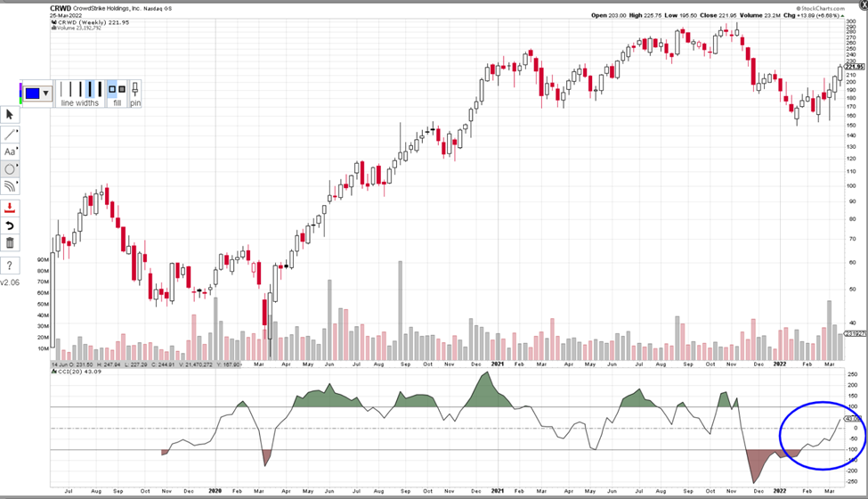Click the CCI current value axis marker
868x499 pixels.
click(x=853, y=419)
